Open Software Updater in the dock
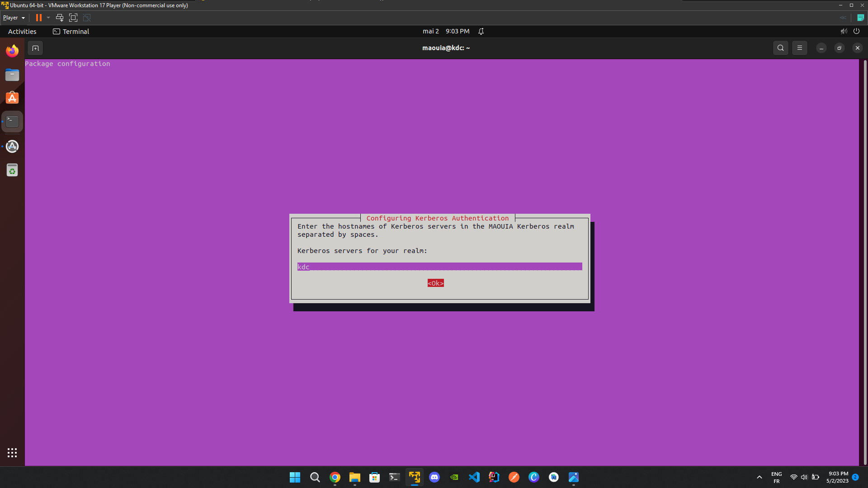This screenshot has height=488, width=868. click(x=12, y=146)
